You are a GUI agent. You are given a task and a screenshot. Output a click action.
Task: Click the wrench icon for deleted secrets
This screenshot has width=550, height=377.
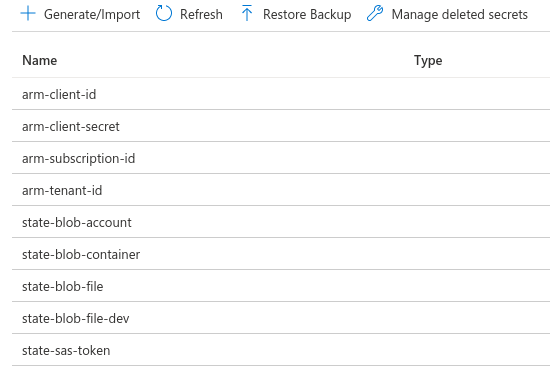tap(375, 14)
